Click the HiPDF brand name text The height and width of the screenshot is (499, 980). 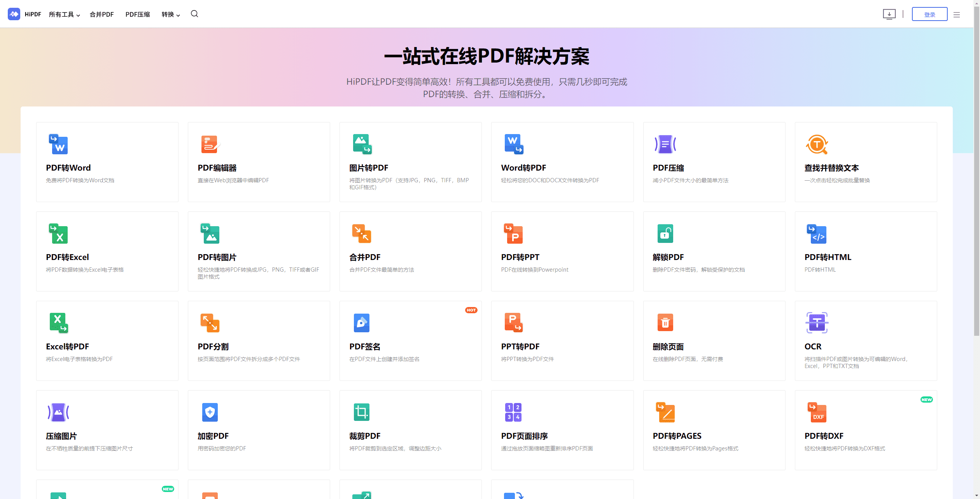click(33, 14)
